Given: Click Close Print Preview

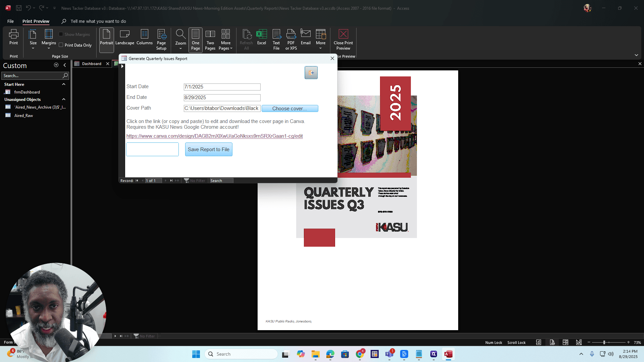Looking at the screenshot, I should [343, 40].
